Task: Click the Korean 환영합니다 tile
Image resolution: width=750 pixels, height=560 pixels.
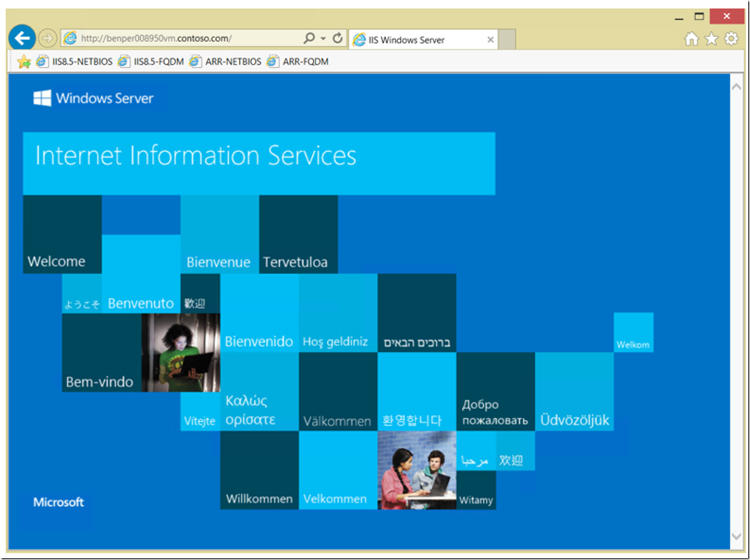Action: pos(416,392)
